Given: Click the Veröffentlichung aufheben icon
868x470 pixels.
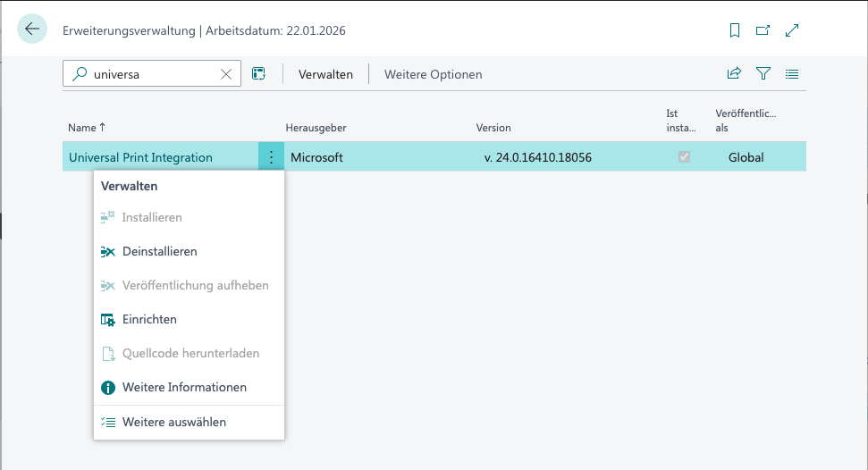Looking at the screenshot, I should point(108,286).
